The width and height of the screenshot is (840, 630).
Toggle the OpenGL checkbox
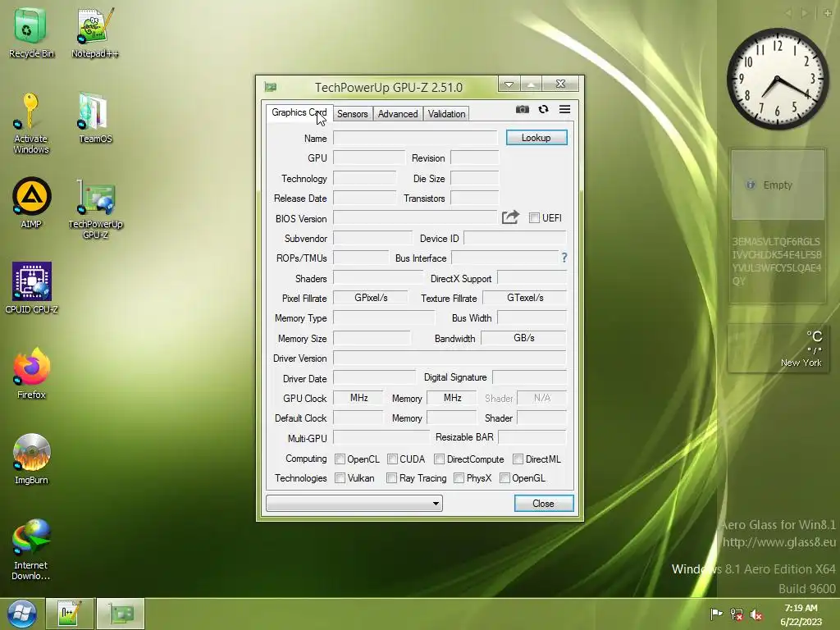[x=504, y=478]
